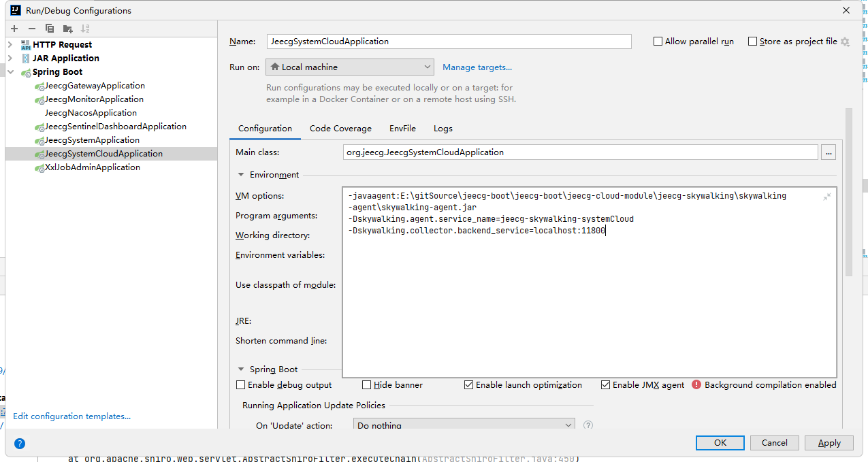Open the EnvFile tab
Screen dimensions: 868x462
(x=402, y=129)
